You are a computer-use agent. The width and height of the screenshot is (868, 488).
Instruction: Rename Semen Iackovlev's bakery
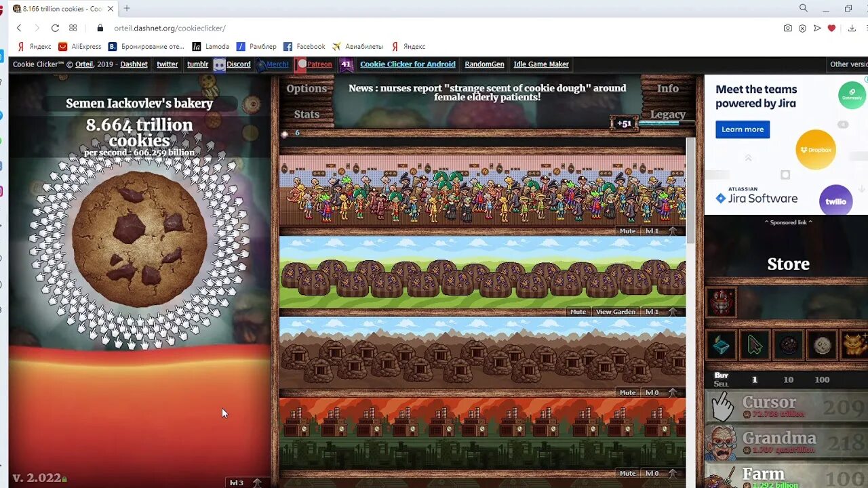click(x=139, y=103)
